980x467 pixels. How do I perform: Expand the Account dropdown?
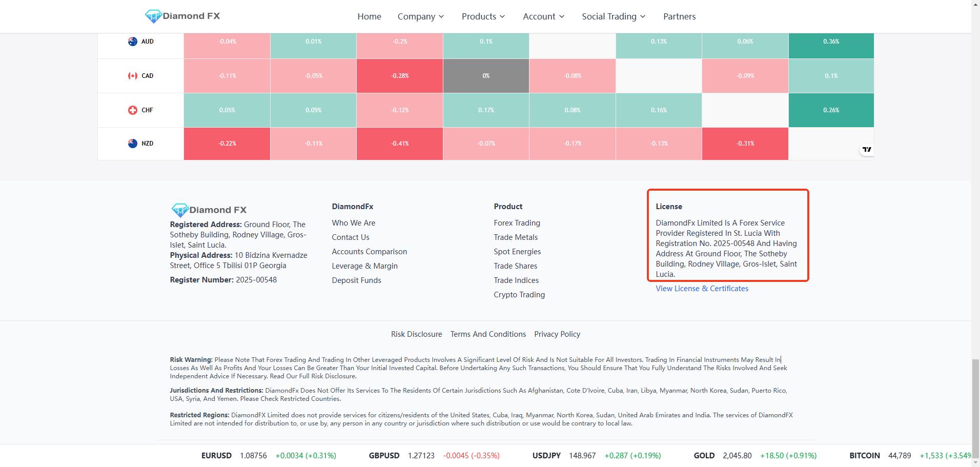point(543,16)
